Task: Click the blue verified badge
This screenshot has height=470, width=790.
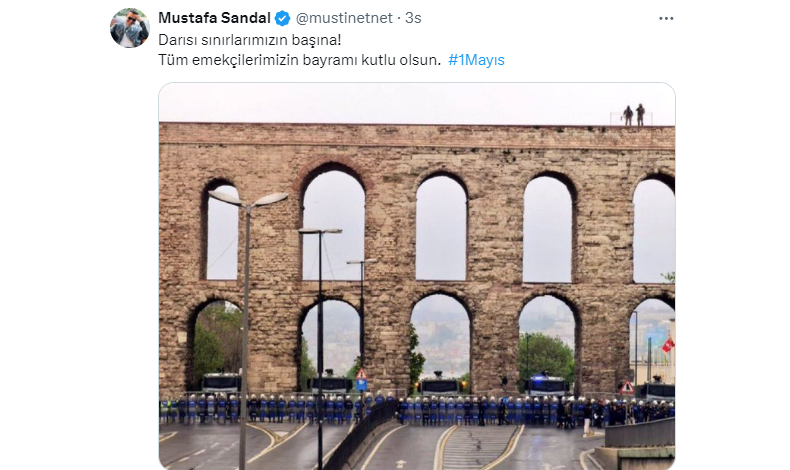Action: (x=283, y=19)
